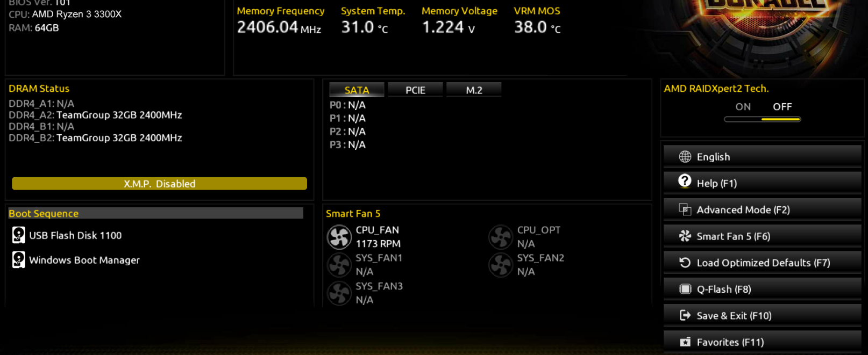The height and width of the screenshot is (355, 868).
Task: Click the fan icon beside Smart Fan 5 (F6)
Action: click(685, 236)
